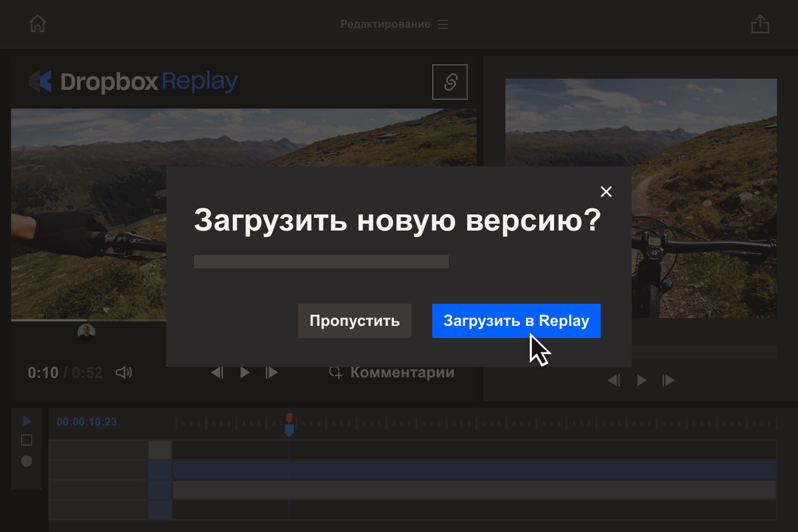Open the Редактирование menu
This screenshot has width=798, height=532.
pyautogui.click(x=394, y=24)
